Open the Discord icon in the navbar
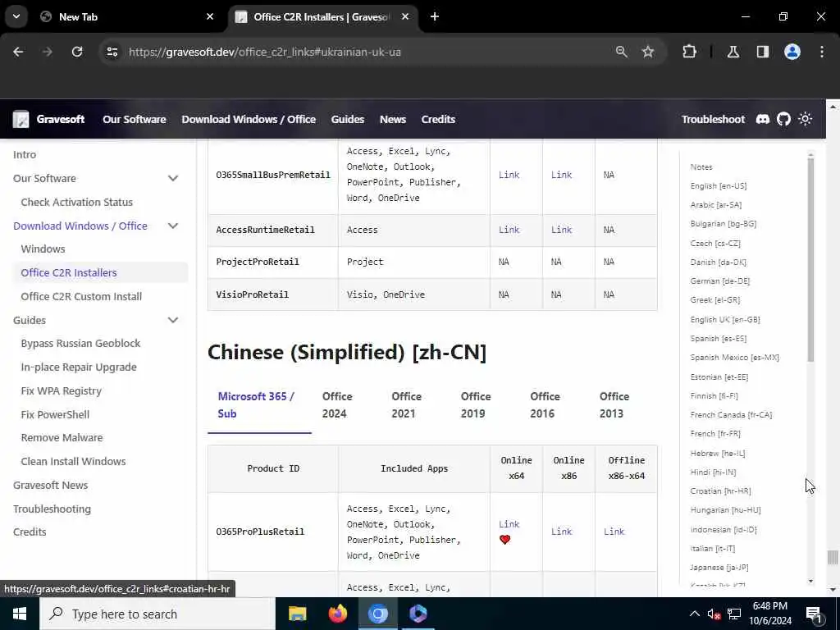Screen dimensions: 840x630 (762, 119)
